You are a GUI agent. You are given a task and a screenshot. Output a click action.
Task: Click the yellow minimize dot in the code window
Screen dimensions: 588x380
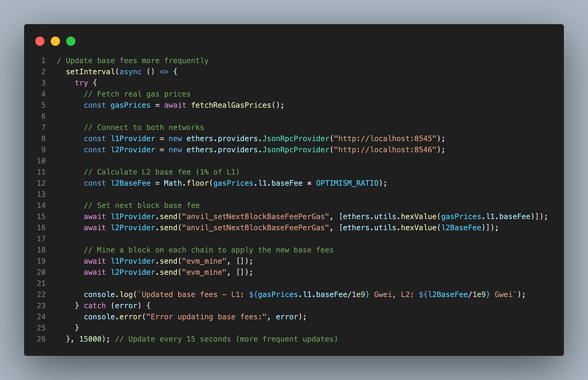click(x=55, y=41)
